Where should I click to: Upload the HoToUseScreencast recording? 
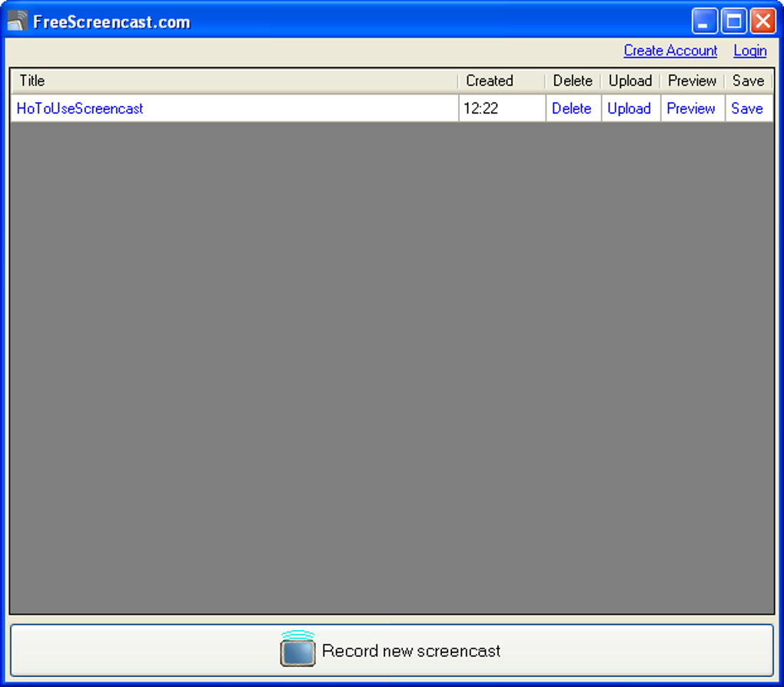coord(629,108)
